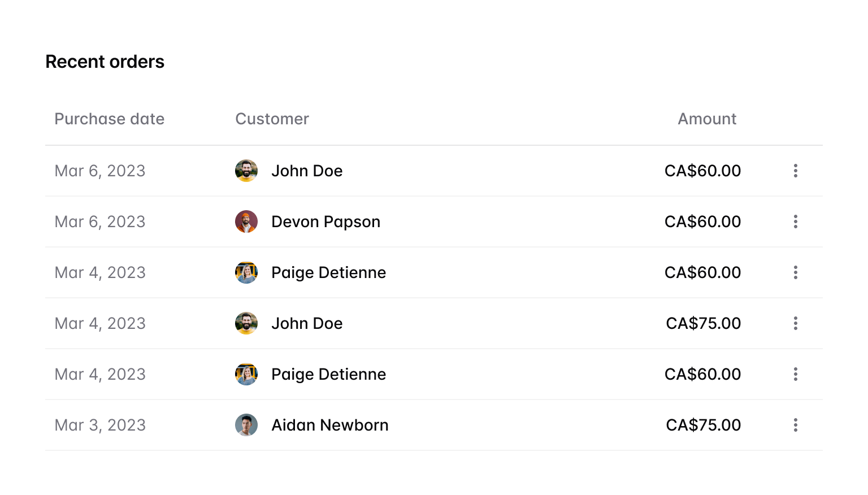This screenshot has width=868, height=495.
Task: Select John Doe's name in the Mar 6 order
Action: (307, 171)
